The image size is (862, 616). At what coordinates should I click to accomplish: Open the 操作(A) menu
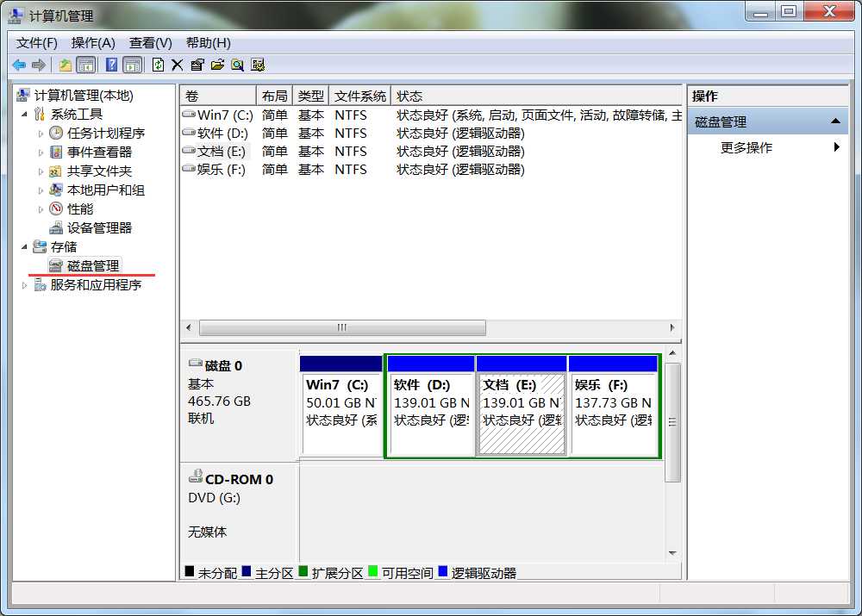click(93, 43)
